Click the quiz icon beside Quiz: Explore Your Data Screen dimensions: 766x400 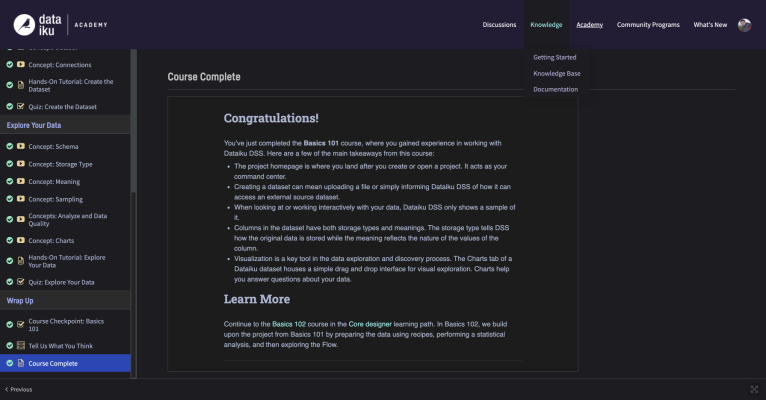21,282
